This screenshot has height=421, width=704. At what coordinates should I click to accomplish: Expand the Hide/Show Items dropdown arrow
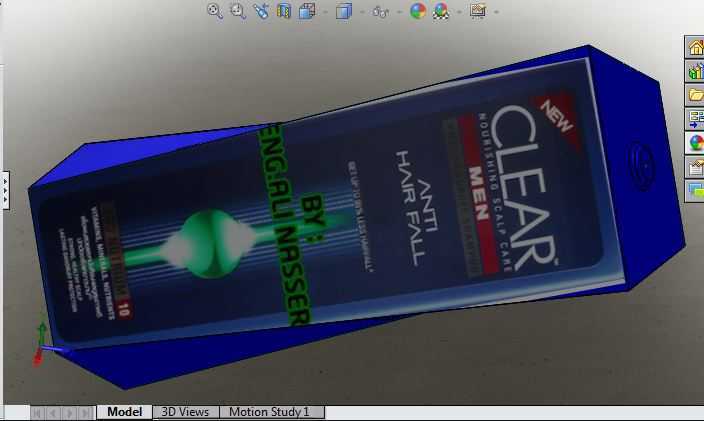coord(400,12)
